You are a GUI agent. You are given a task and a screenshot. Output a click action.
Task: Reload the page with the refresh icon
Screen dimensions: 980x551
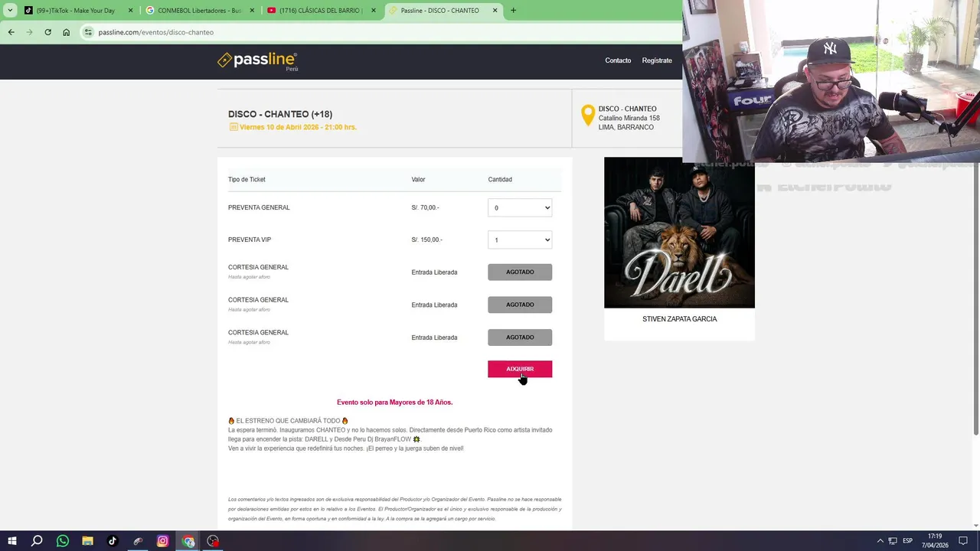[47, 32]
